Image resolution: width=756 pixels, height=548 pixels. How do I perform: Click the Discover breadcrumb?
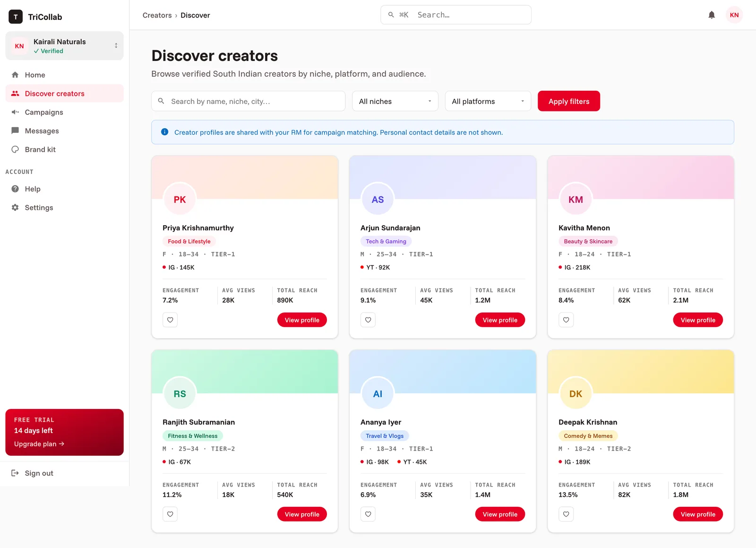(195, 15)
